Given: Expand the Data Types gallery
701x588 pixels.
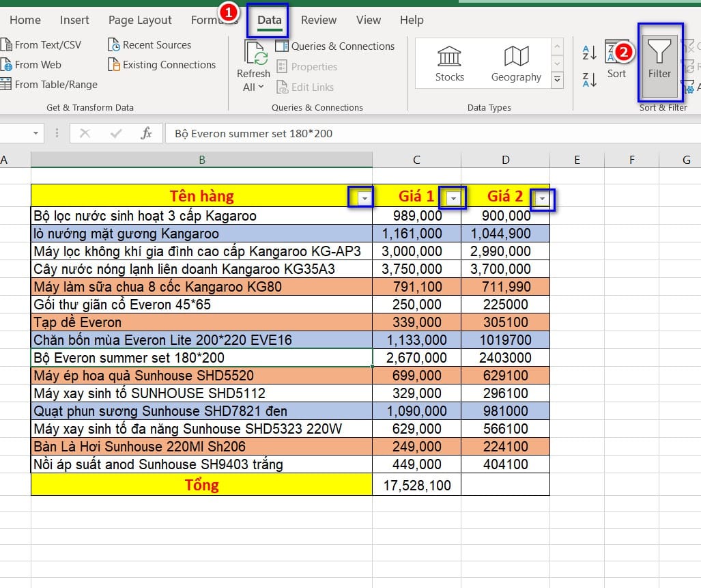Looking at the screenshot, I should pos(558,81).
